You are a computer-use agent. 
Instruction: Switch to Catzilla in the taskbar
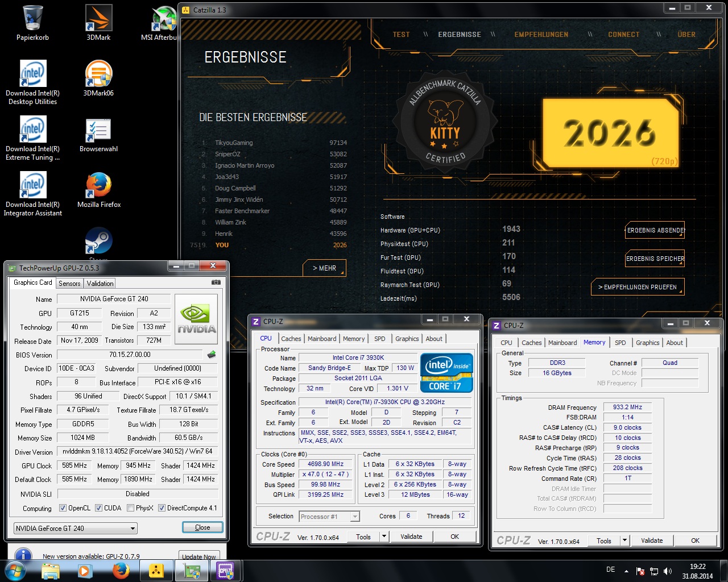tap(156, 571)
